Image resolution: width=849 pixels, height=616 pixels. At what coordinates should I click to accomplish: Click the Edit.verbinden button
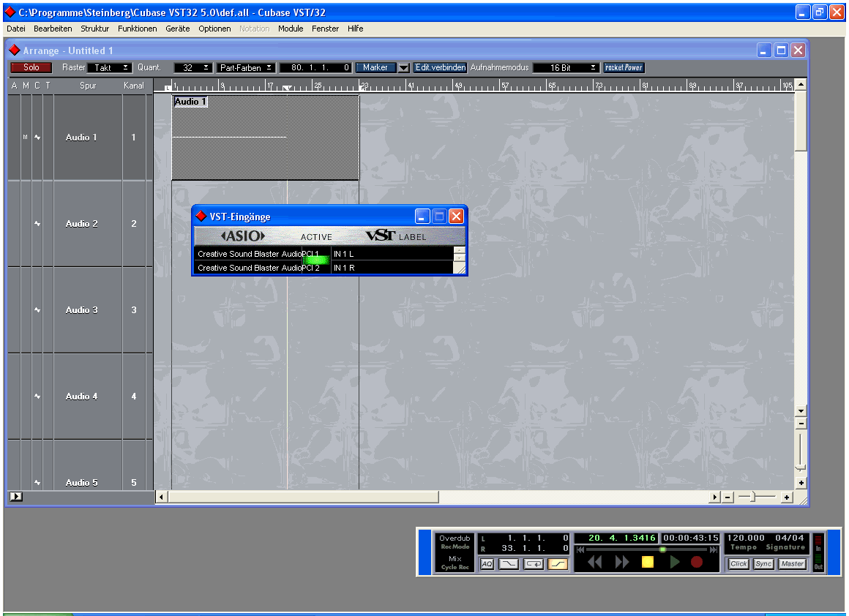coord(440,67)
